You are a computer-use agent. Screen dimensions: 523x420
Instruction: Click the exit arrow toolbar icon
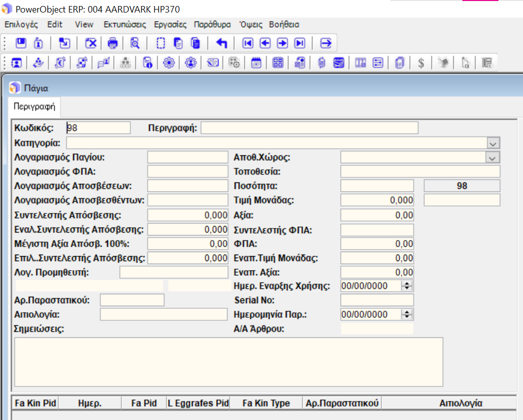326,43
